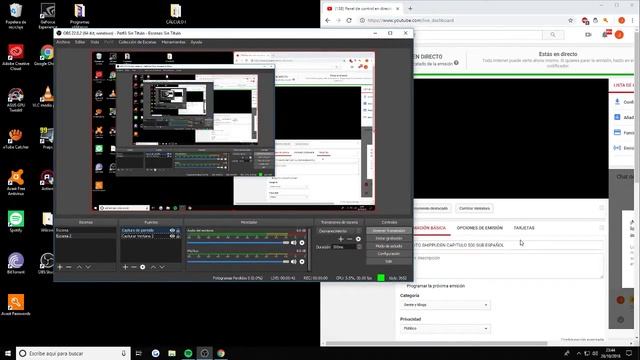Open OBS Configuración button
This screenshot has width=640, height=360.
(389, 254)
